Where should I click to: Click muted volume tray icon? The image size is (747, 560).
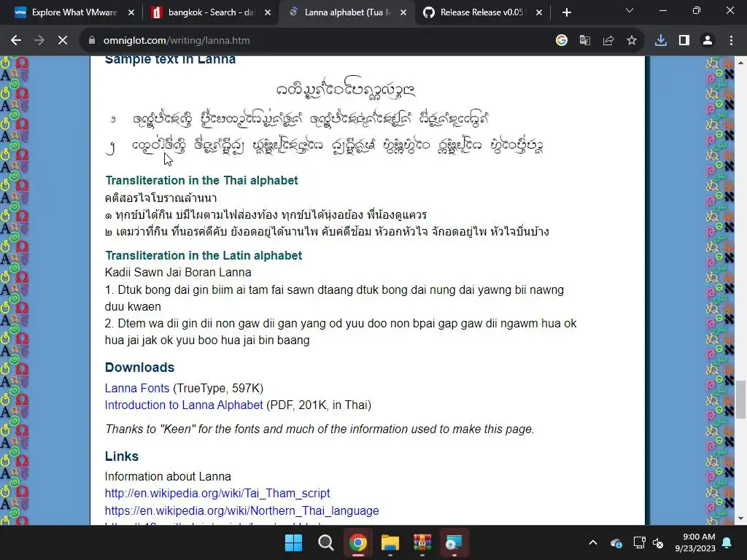[x=658, y=542]
